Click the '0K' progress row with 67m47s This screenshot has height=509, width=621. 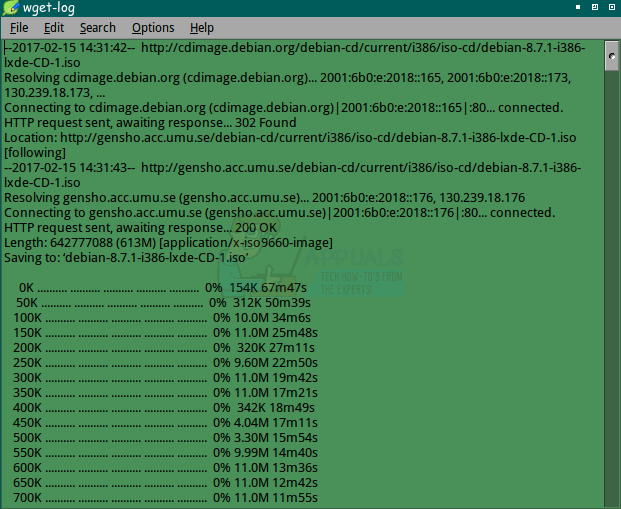click(x=163, y=288)
